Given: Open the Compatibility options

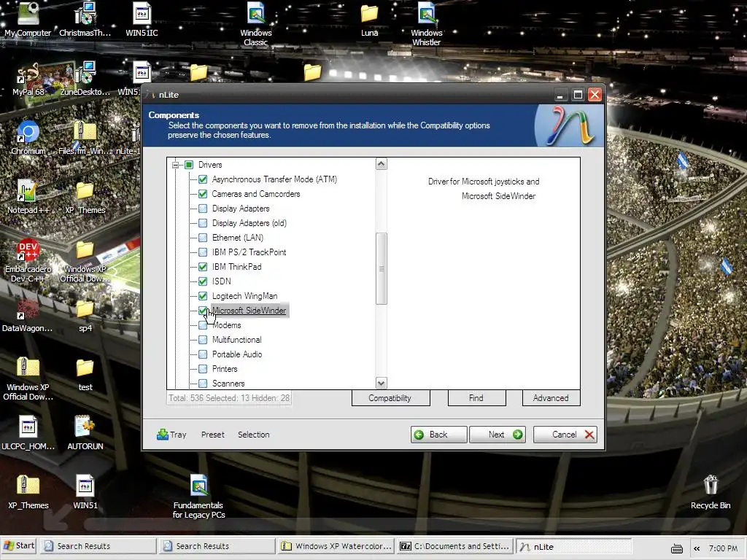Looking at the screenshot, I should pyautogui.click(x=391, y=398).
